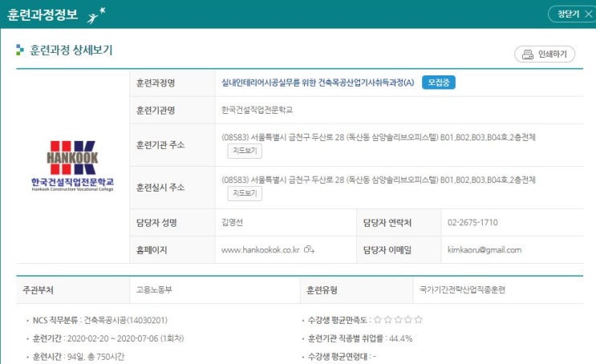Select the 훈련실시 주소 address text
Image resolution: width=596 pixels, height=364 pixels.
(378, 180)
